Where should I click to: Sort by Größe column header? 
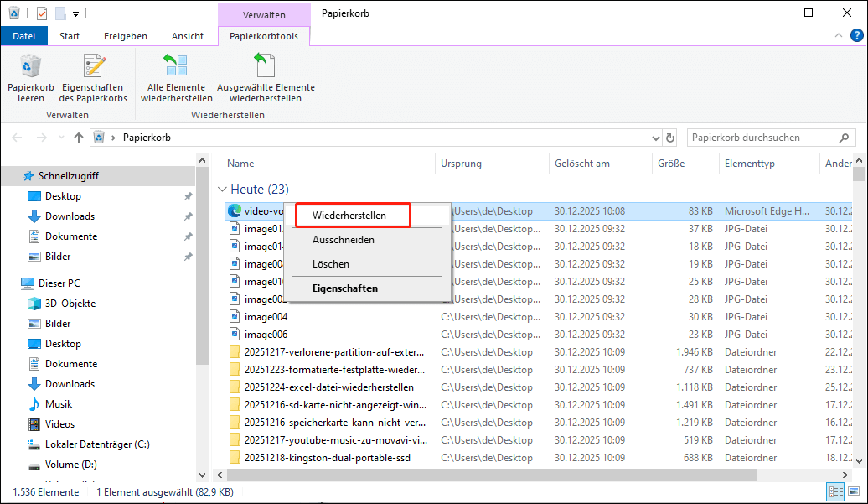coord(671,164)
